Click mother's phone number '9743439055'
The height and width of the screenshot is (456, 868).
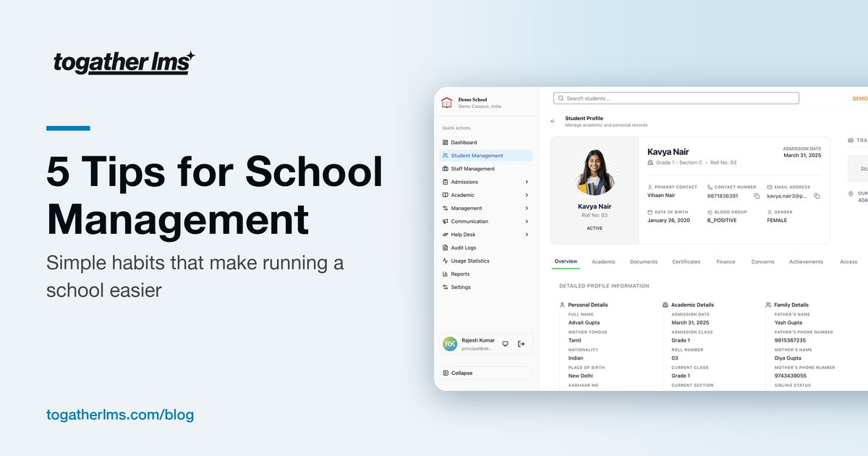click(x=790, y=376)
